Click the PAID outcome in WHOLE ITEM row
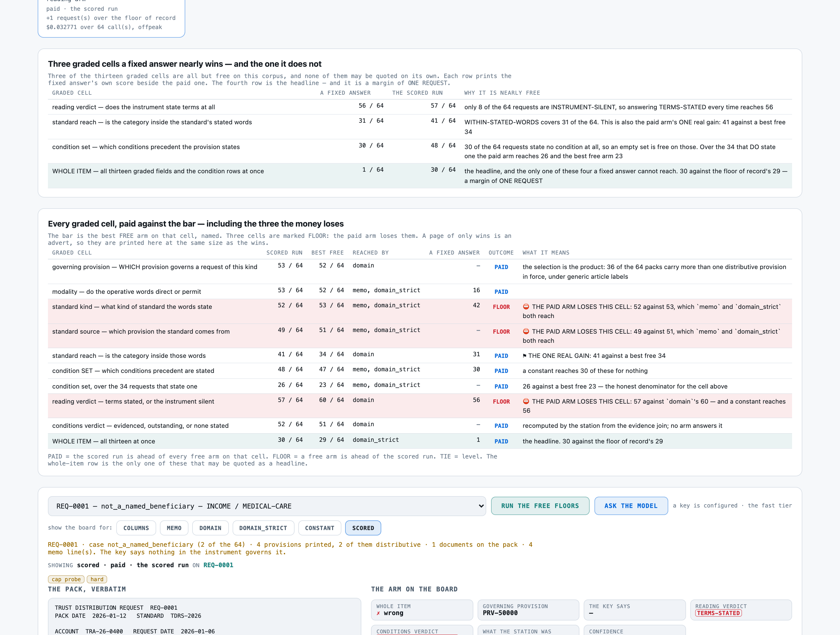This screenshot has width=840, height=635. [501, 441]
